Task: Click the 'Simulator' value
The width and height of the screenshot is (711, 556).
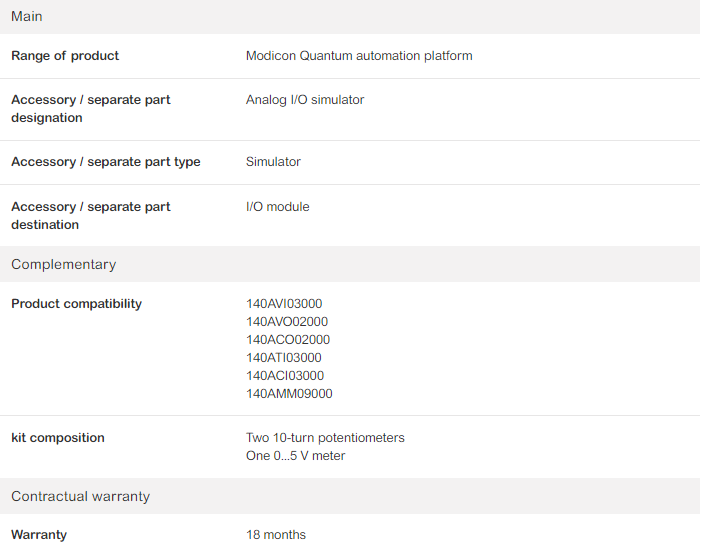Action: click(273, 162)
